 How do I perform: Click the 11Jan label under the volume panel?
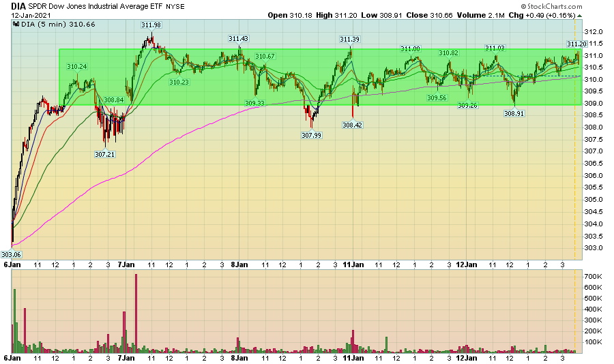pos(353,358)
